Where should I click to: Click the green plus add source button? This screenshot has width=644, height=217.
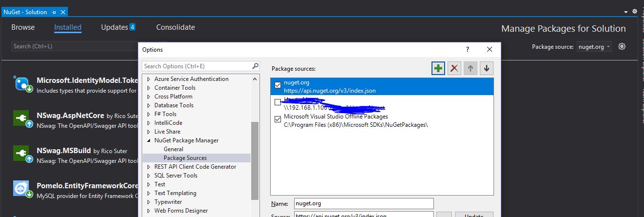(438, 69)
